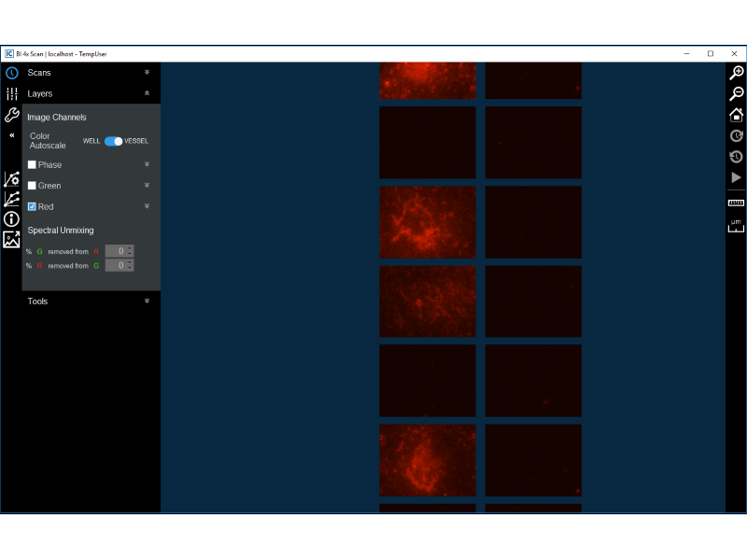747x560 pixels.
Task: Expand the Green channel options chevron
Action: 148,185
